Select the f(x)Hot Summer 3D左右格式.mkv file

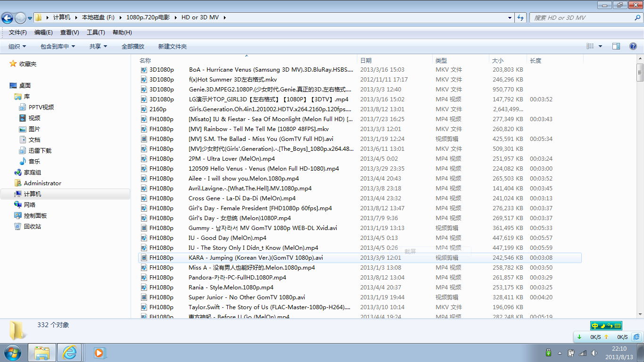[x=360, y=80]
